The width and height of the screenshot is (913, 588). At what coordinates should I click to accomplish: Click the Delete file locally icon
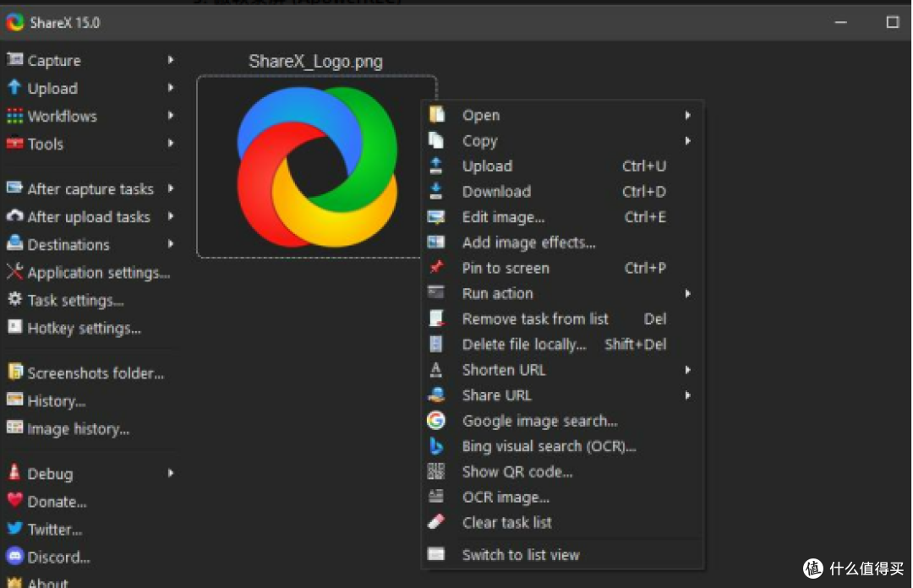coord(435,344)
